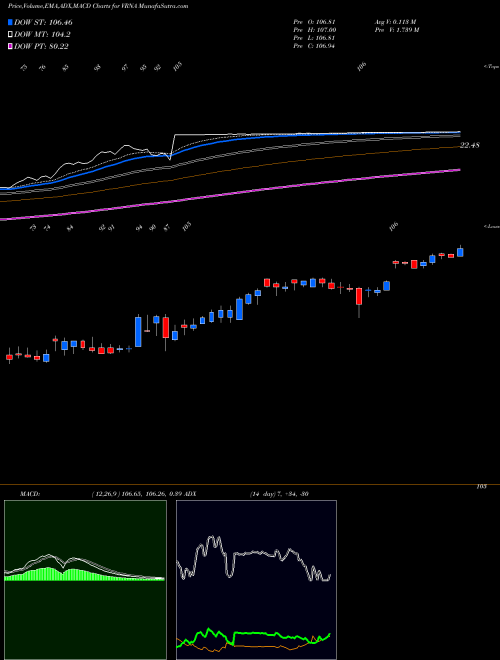Click the 22.48 label on EMA chart
This screenshot has width=500, height=660.
click(470, 146)
